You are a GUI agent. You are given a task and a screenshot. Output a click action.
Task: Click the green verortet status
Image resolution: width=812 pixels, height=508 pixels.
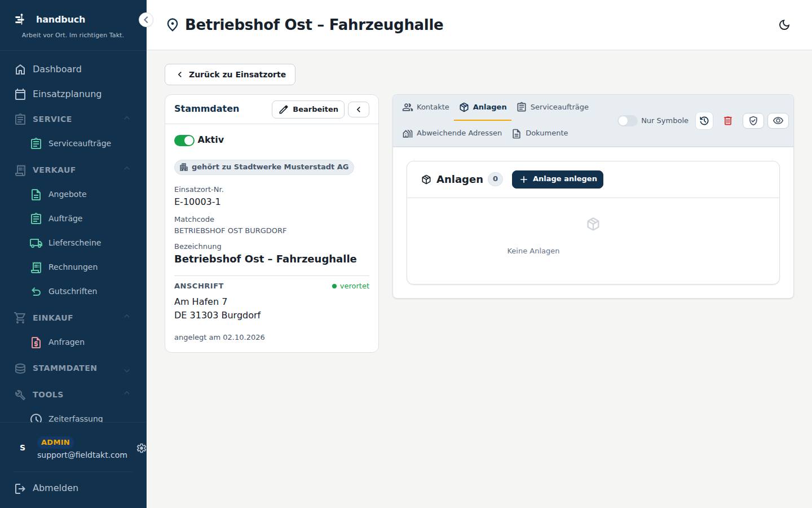click(x=350, y=286)
